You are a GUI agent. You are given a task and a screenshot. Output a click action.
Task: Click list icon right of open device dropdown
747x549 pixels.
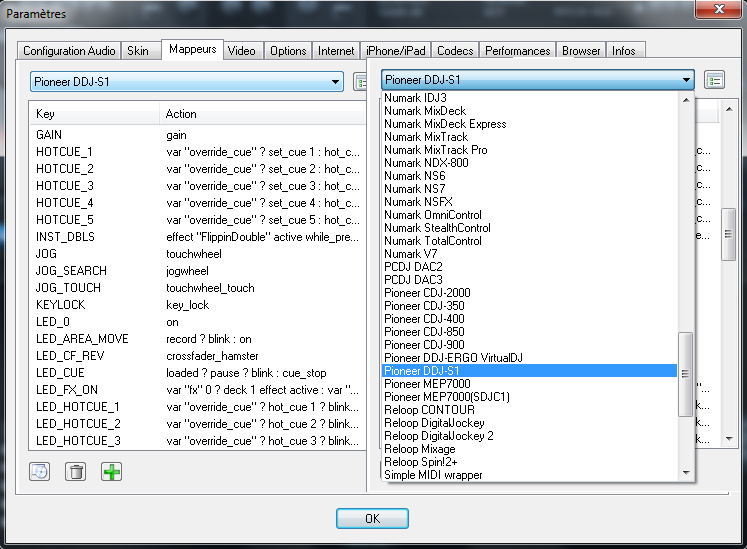click(714, 80)
